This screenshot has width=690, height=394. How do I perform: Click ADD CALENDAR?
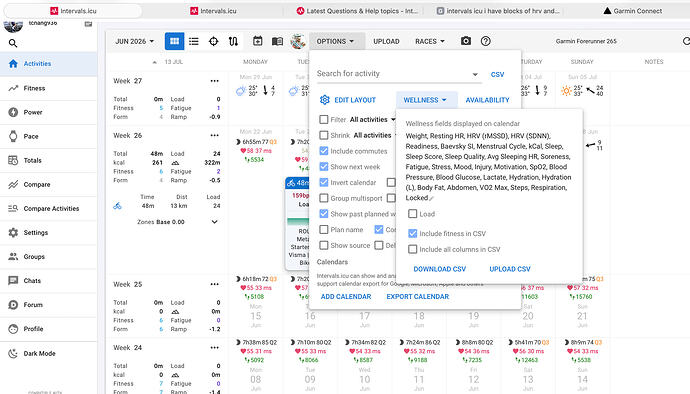tap(346, 297)
